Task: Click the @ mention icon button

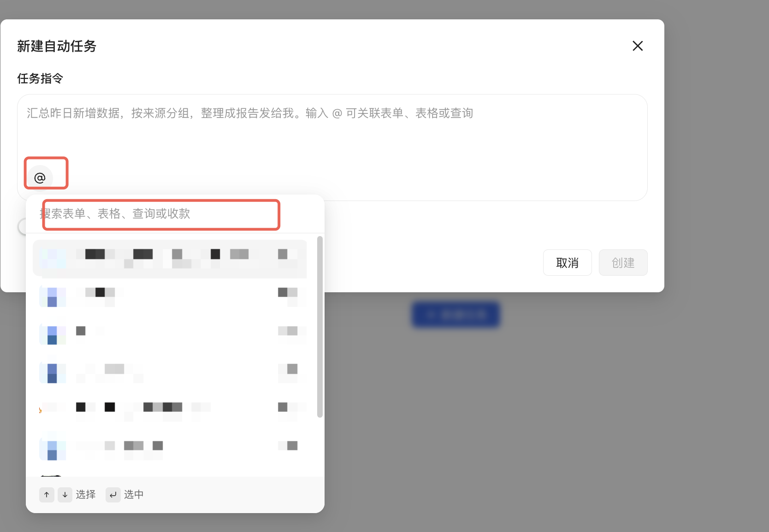Action: (x=40, y=177)
